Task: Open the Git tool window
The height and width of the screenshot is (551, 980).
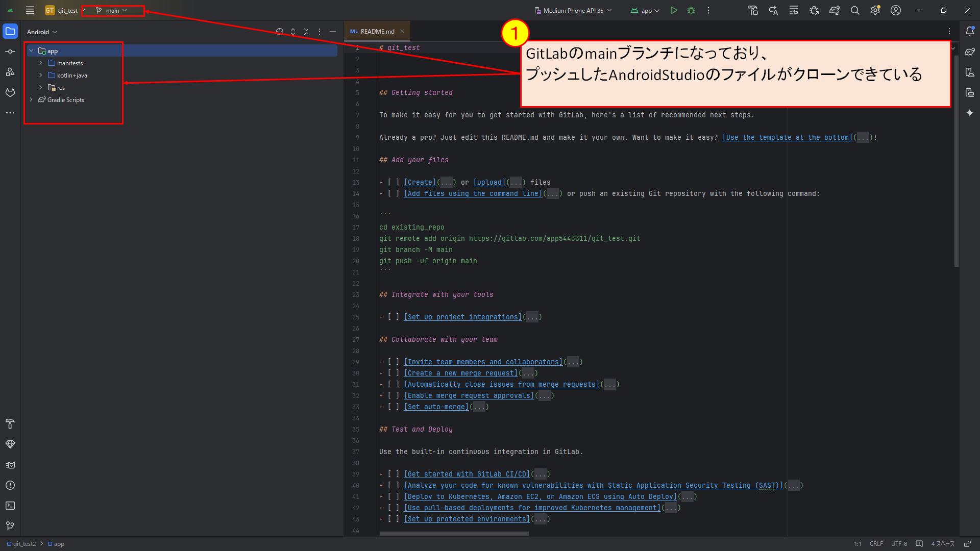Action: point(10,526)
